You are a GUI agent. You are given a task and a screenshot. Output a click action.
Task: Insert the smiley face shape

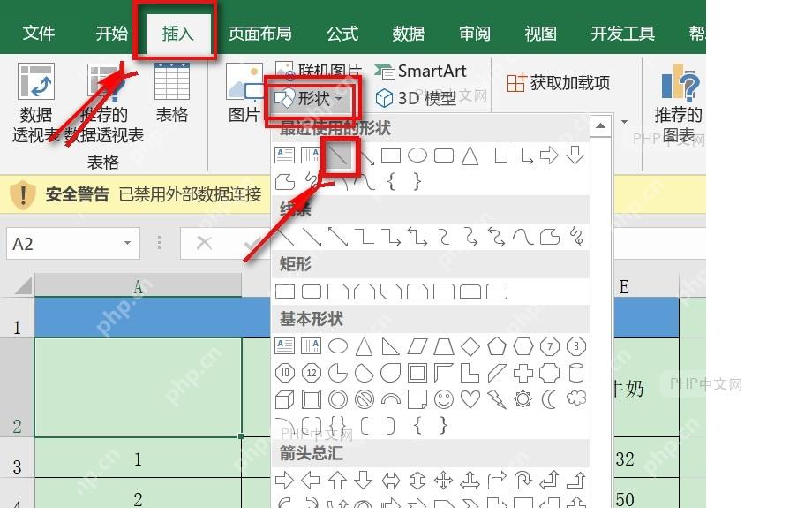coord(444,399)
